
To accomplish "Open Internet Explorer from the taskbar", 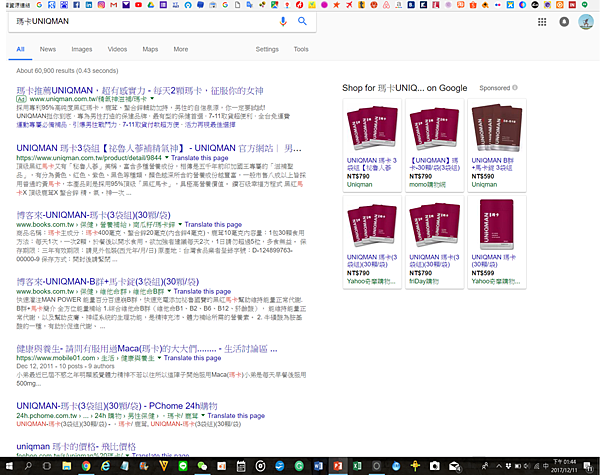I will [105, 466].
